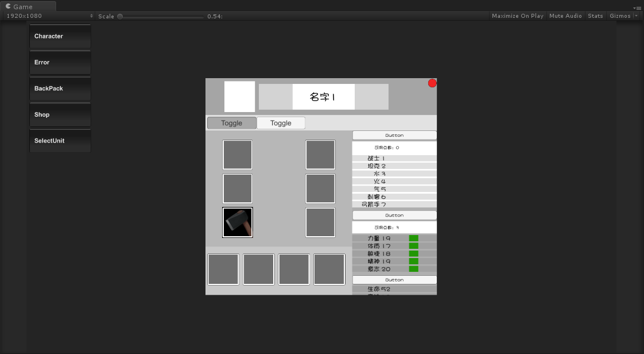The height and width of the screenshot is (354, 644).
Task: Click the 意志 20 attribute text
Action: tap(379, 270)
